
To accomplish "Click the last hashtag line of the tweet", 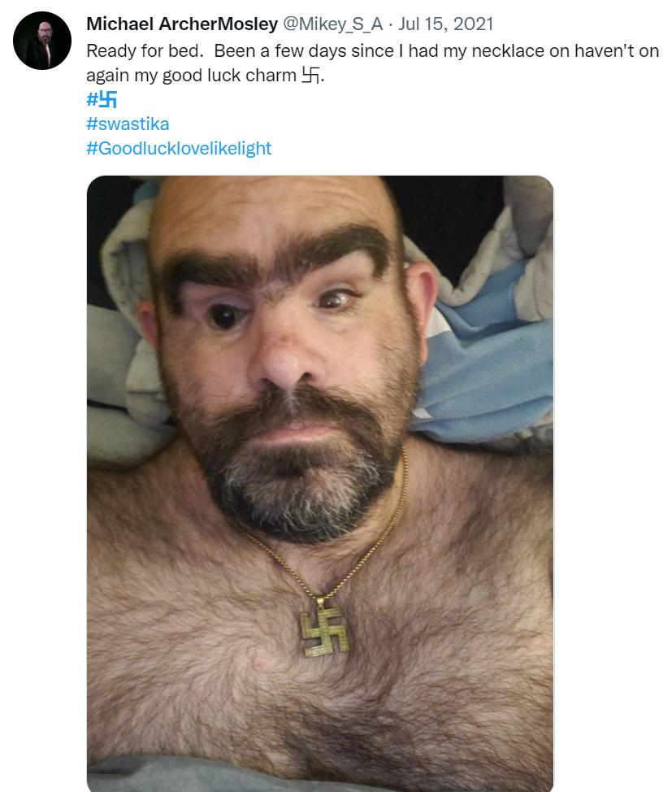I will click(179, 148).
